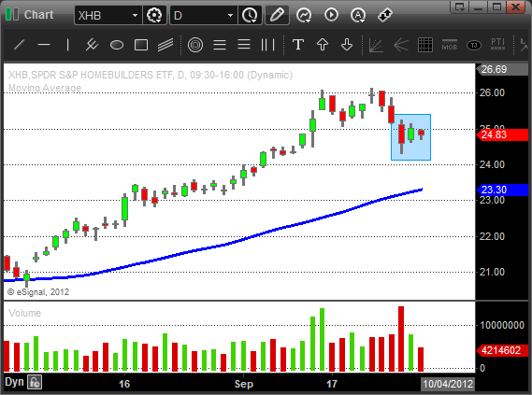Image resolution: width=532 pixels, height=395 pixels.
Task: Click the play replay button
Action: (x=331, y=15)
